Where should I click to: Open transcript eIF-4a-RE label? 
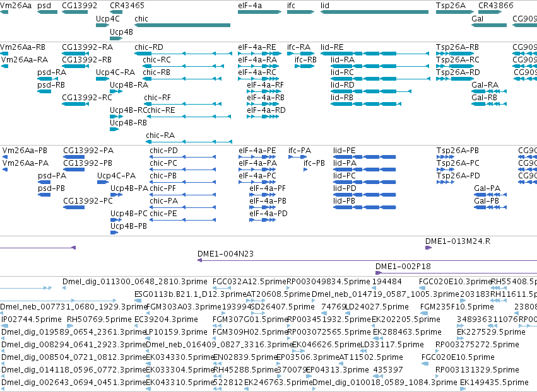[257, 47]
